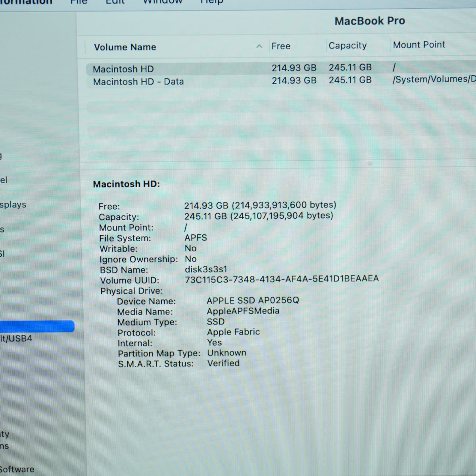Select the Macintosh HD volume row
Screen dimensions: 476x476
281,68
